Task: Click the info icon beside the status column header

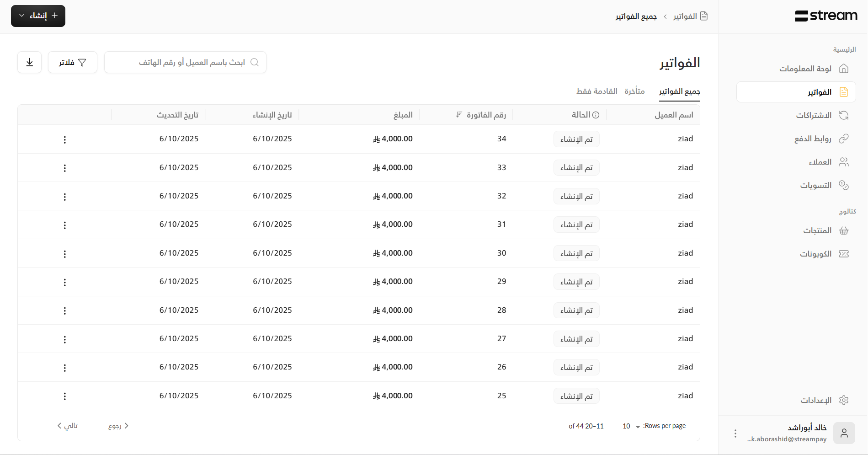Action: 596,115
